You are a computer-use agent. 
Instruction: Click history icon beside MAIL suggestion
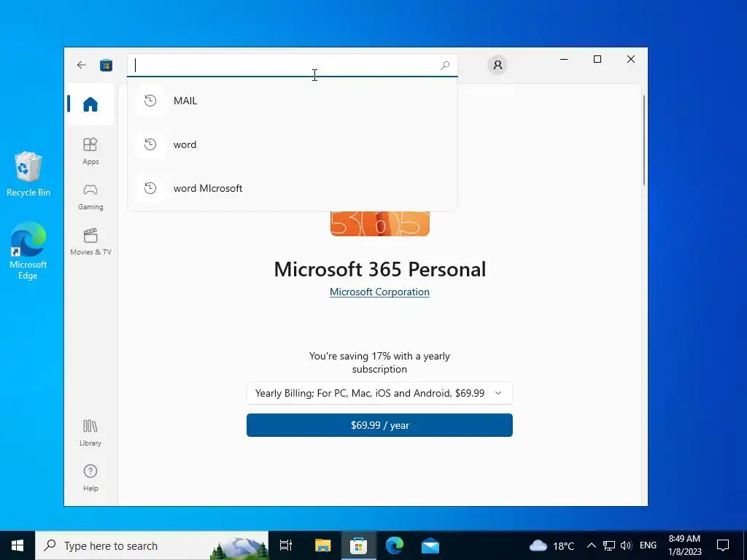click(x=150, y=101)
